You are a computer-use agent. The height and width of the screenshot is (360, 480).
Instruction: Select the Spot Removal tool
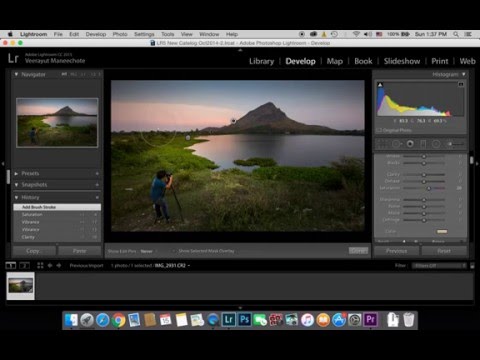pyautogui.click(x=396, y=144)
